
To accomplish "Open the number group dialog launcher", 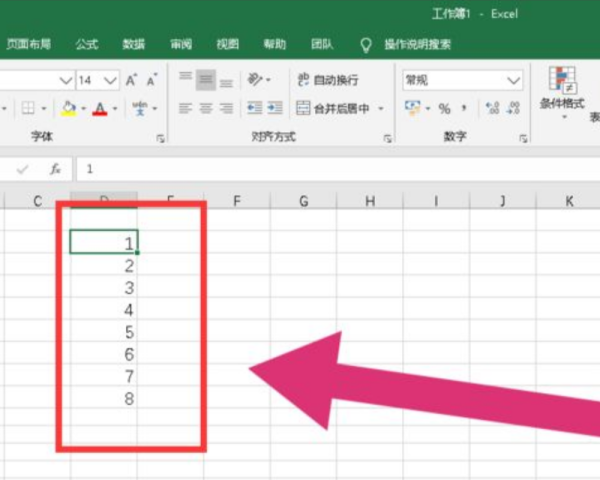I will tap(523, 138).
